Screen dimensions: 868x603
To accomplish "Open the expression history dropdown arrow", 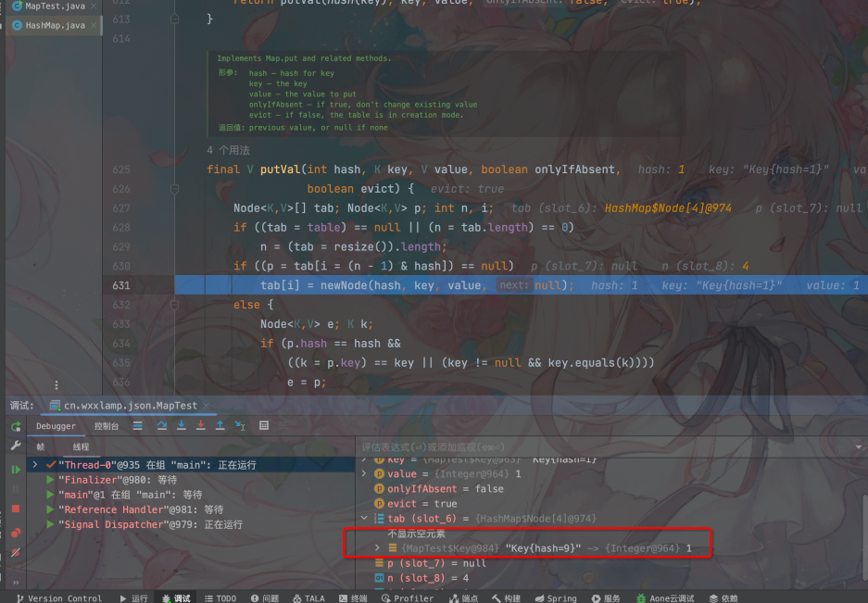I will click(x=858, y=446).
